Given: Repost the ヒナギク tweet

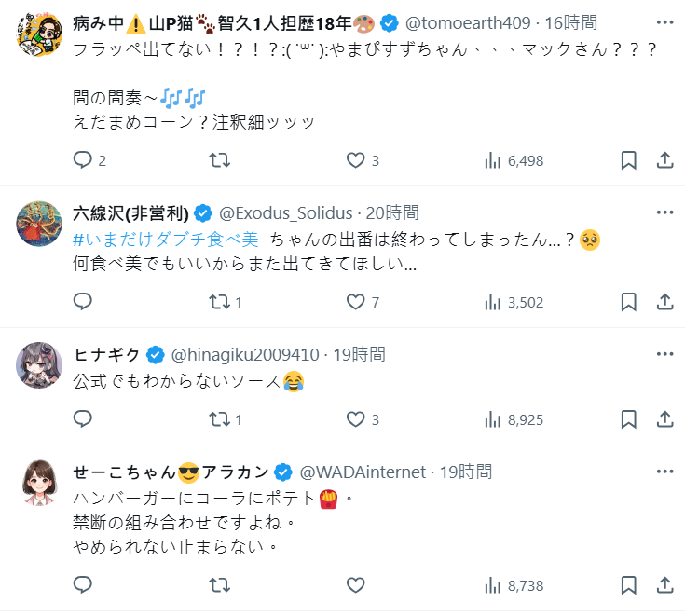Looking at the screenshot, I should 220,419.
